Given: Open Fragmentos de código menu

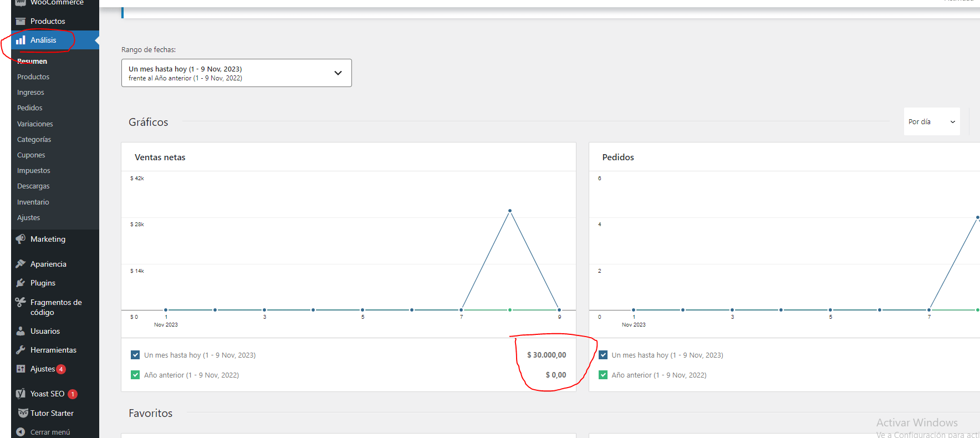Looking at the screenshot, I should 56,307.
